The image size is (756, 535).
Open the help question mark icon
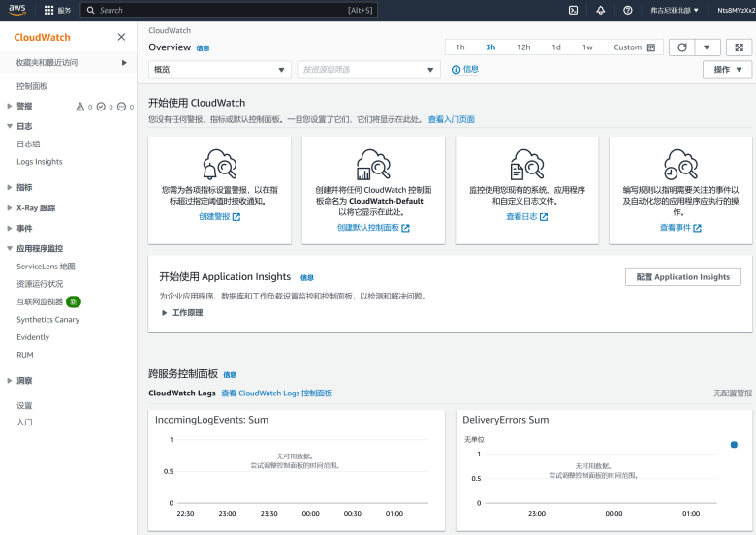(628, 10)
